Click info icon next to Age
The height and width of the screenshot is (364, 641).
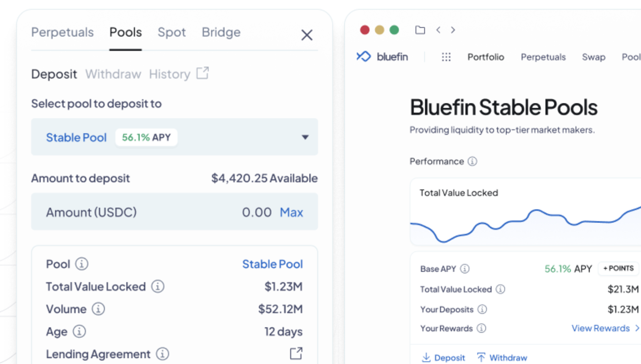click(x=79, y=331)
